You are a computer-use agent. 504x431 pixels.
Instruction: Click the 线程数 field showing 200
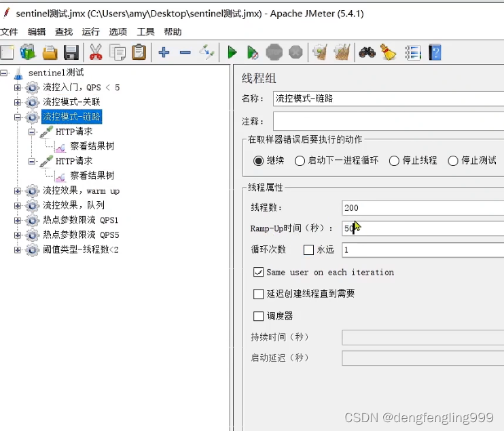(422, 207)
